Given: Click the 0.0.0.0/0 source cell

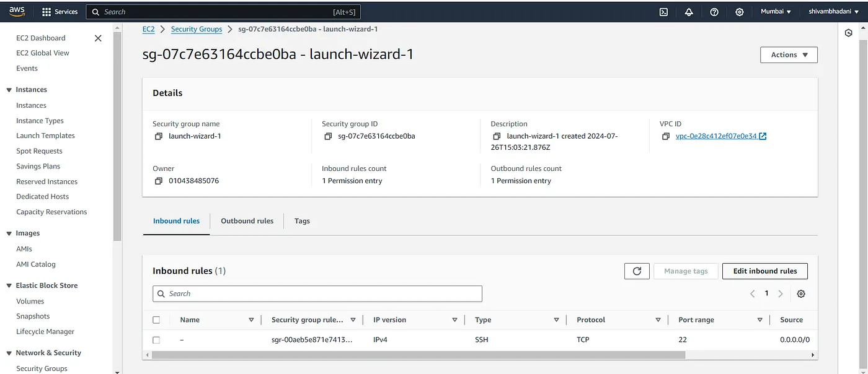Looking at the screenshot, I should [795, 340].
